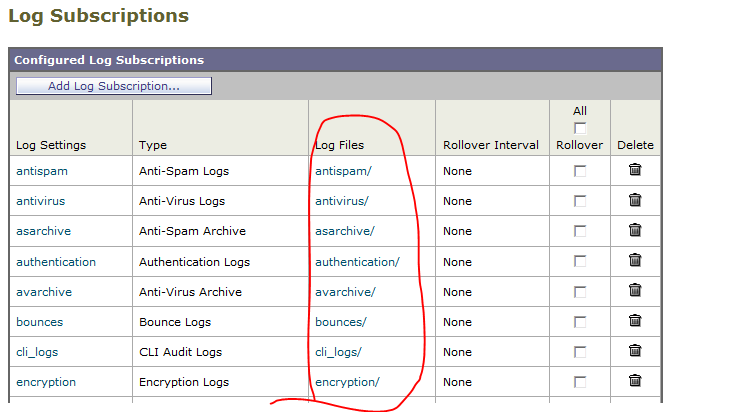Click the avarchive/ log files link
Image resolution: width=756 pixels, height=412 pixels.
[x=345, y=292]
